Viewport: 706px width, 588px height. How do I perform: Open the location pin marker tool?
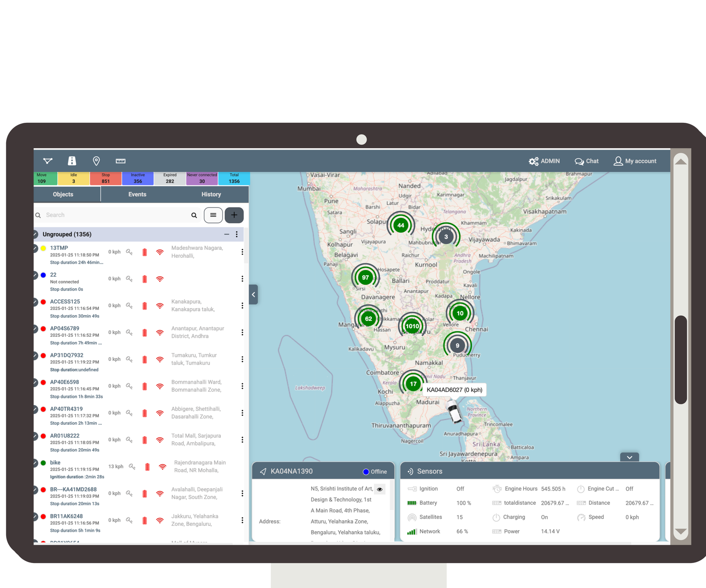pos(96,161)
